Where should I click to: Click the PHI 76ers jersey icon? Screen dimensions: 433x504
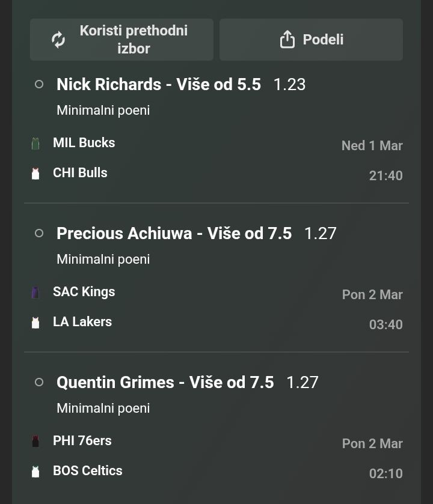tap(35, 441)
